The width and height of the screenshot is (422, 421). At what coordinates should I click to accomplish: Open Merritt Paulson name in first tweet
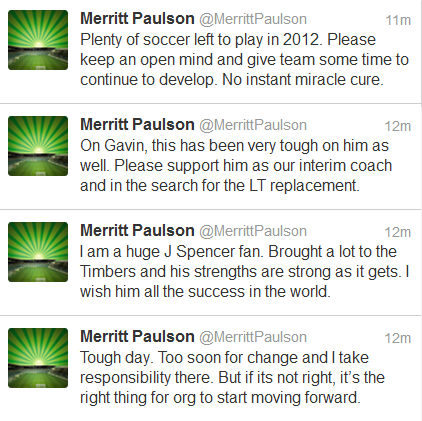[x=137, y=19]
